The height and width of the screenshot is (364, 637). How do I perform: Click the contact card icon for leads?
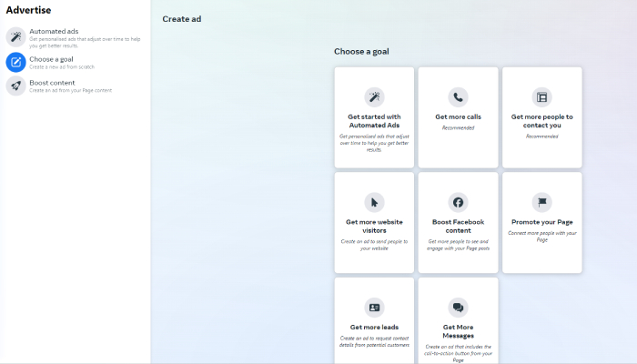[x=374, y=308]
